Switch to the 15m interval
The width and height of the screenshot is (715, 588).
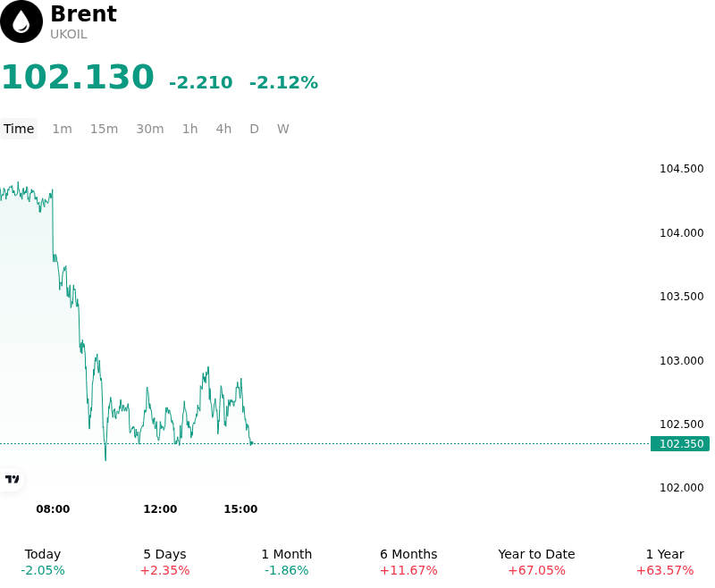[x=104, y=129]
